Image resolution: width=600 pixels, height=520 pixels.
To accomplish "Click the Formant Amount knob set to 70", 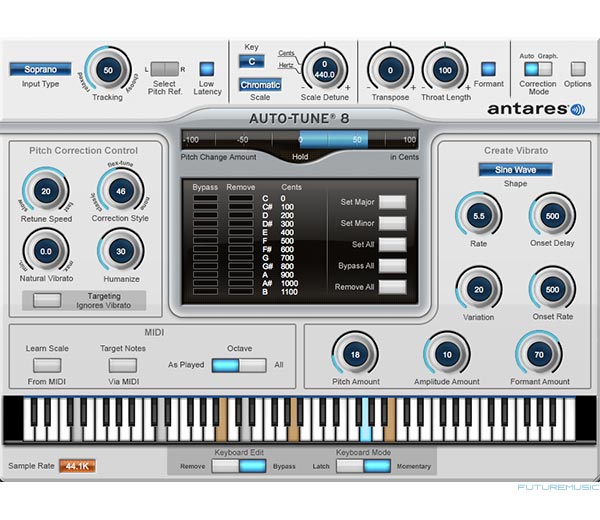I will click(539, 355).
